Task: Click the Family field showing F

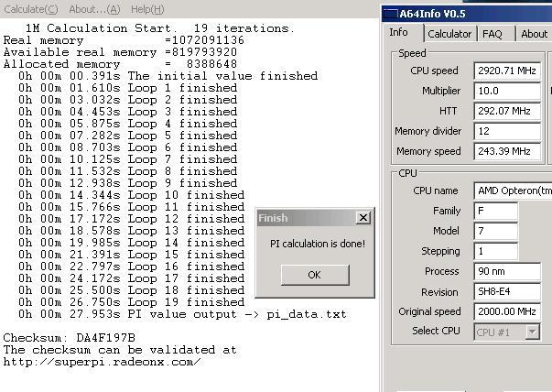Action: click(495, 211)
